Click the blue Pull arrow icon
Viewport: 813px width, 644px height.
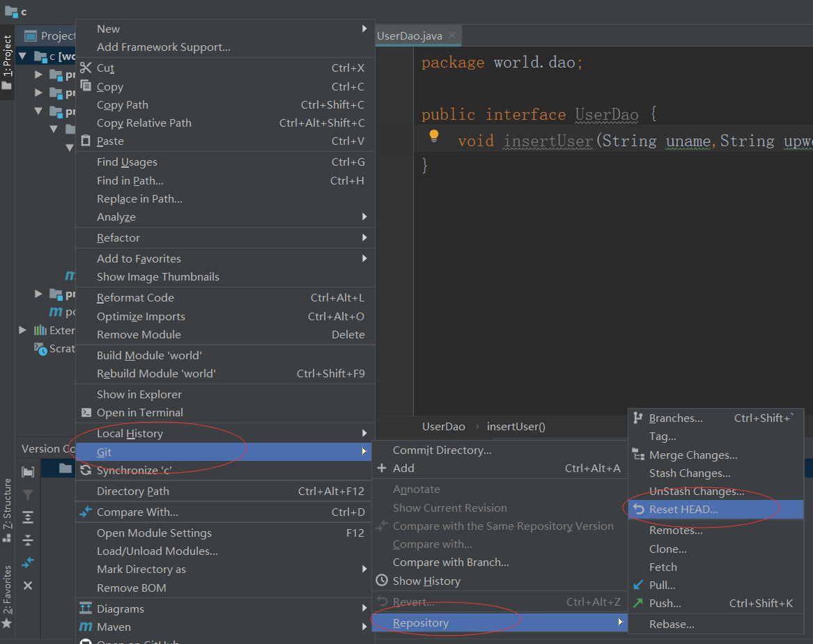(638, 585)
